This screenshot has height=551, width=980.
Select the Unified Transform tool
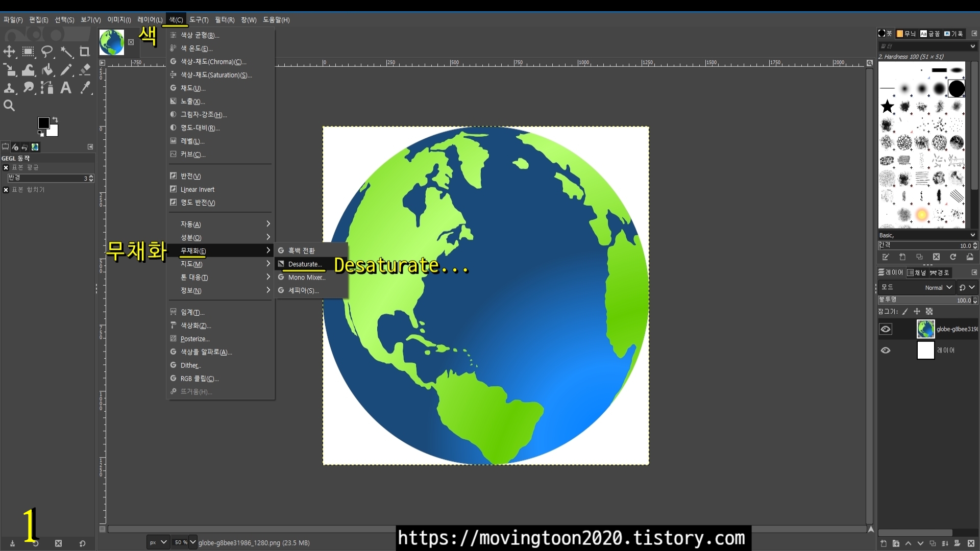(9, 70)
